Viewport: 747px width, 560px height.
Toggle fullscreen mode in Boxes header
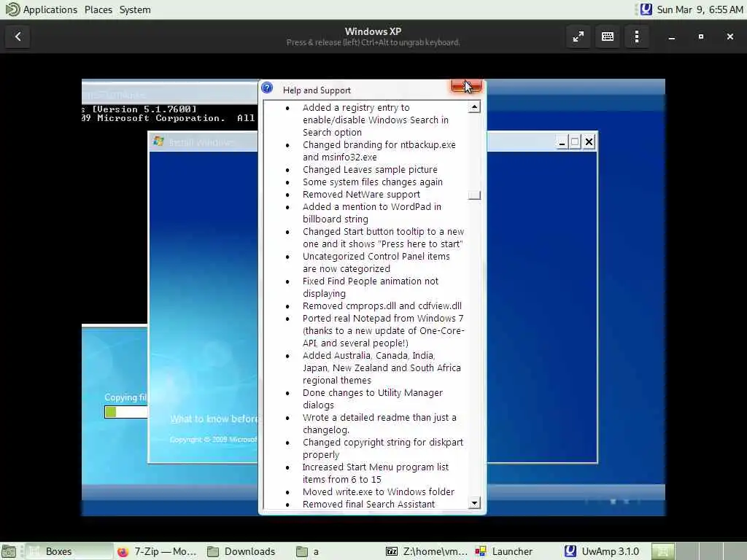pyautogui.click(x=578, y=36)
